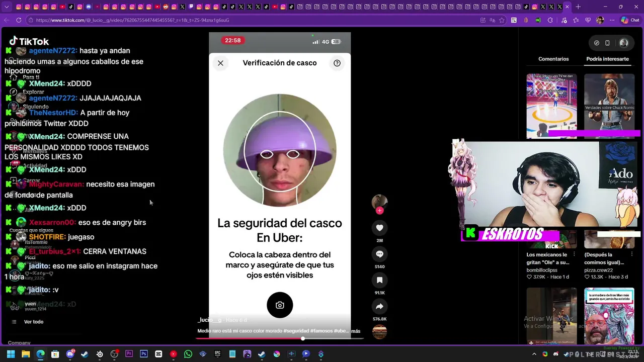Click the TikTok logo
Viewport: 644px width, 362px height.
click(29, 41)
